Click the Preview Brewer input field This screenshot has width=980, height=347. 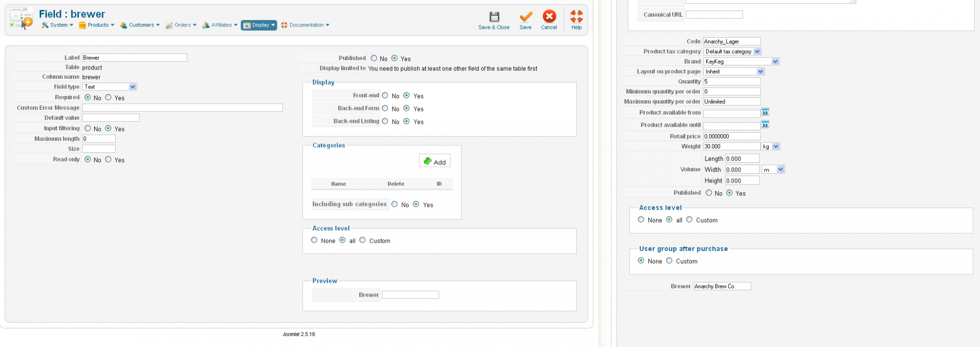pos(410,295)
